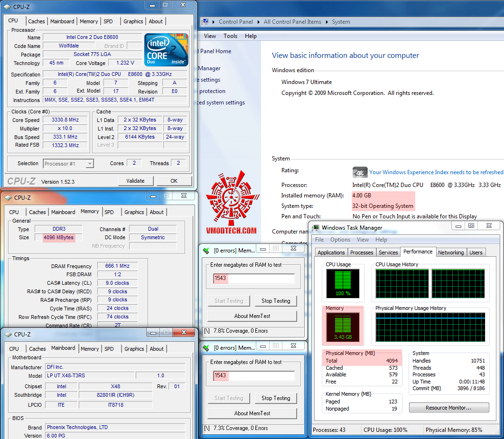The image size is (504, 439).
Task: Click the Control Panel address bar computer icon
Action: click(205, 22)
